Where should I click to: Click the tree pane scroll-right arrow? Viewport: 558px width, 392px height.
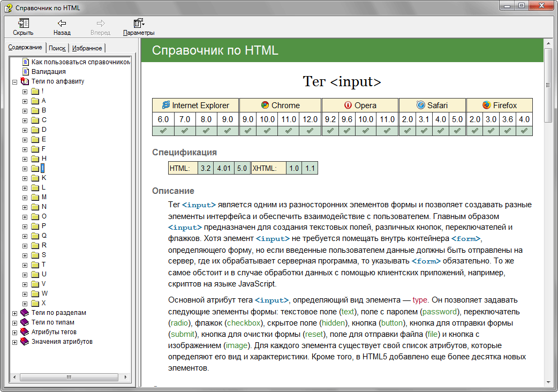coord(125,377)
